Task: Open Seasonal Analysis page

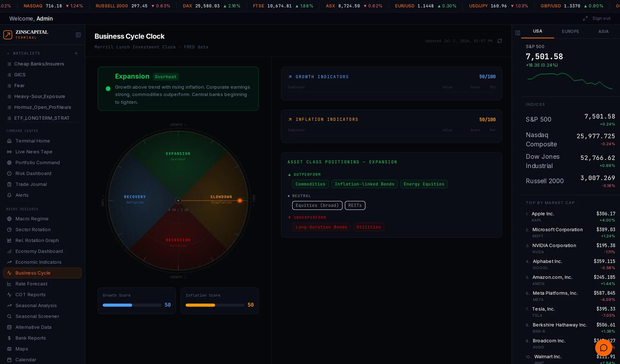Action: click(x=42, y=306)
